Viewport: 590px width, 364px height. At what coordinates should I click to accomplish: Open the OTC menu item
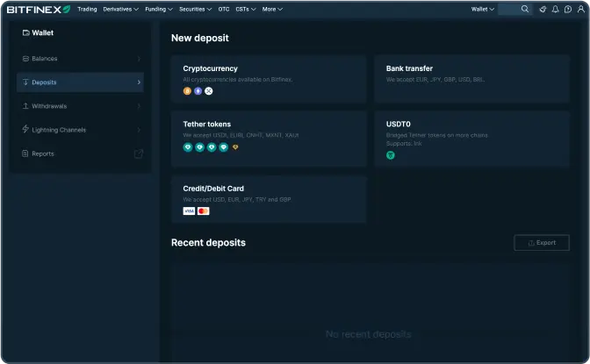[x=224, y=9]
